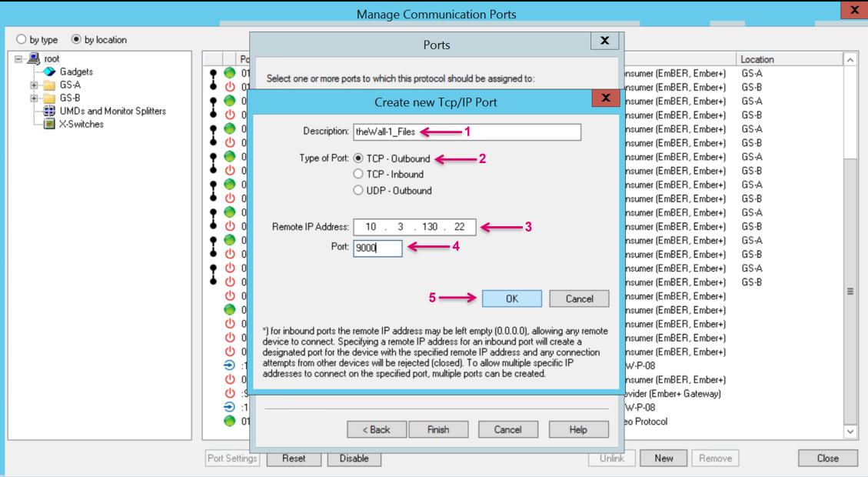868x477 pixels.
Task: Select the X-Switches icon
Action: [x=49, y=124]
